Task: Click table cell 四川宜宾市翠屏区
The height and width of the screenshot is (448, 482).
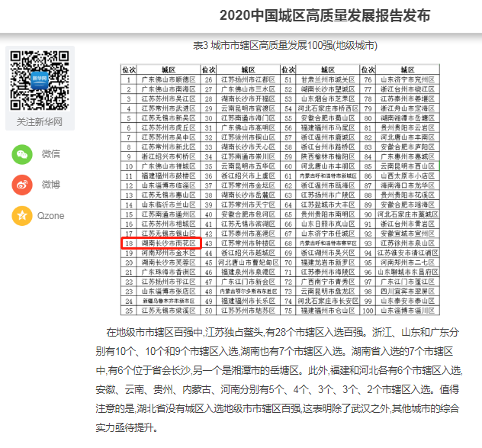Action: click(407, 291)
